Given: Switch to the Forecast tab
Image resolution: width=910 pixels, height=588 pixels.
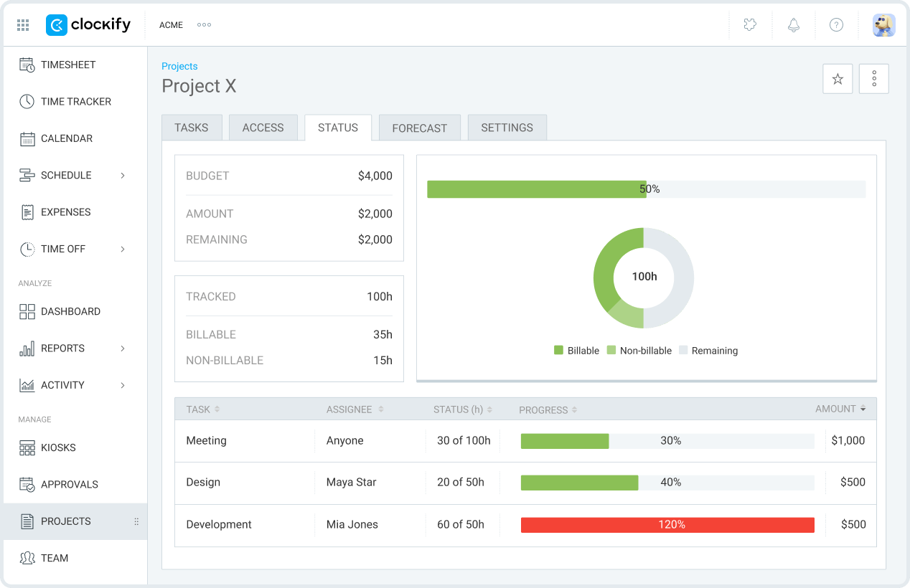Looking at the screenshot, I should click(x=419, y=127).
